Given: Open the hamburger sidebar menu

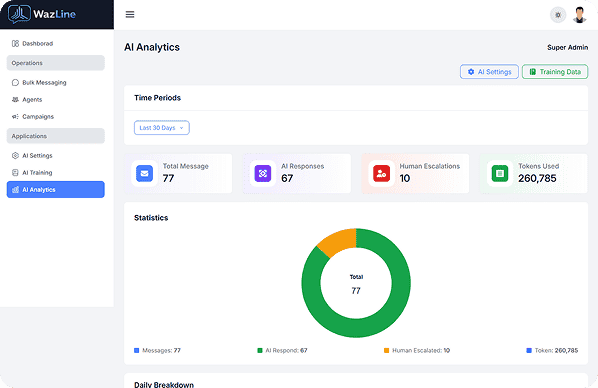Looking at the screenshot, I should [x=130, y=14].
